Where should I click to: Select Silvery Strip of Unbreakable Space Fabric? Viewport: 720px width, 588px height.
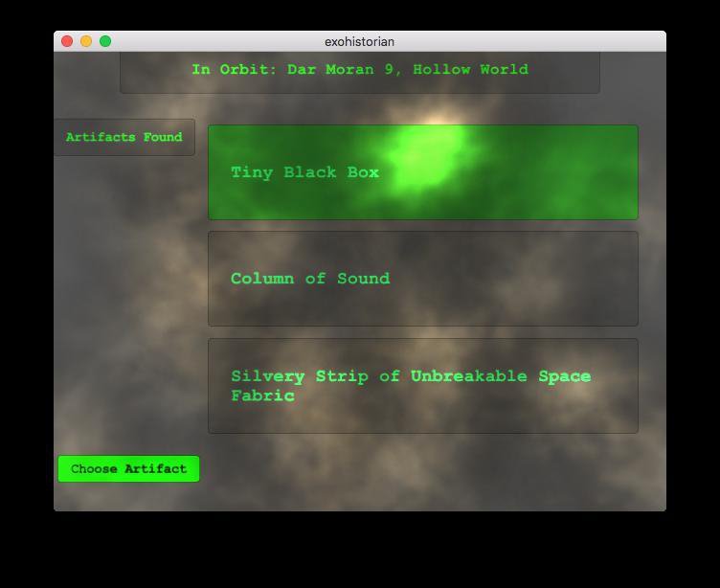point(423,386)
